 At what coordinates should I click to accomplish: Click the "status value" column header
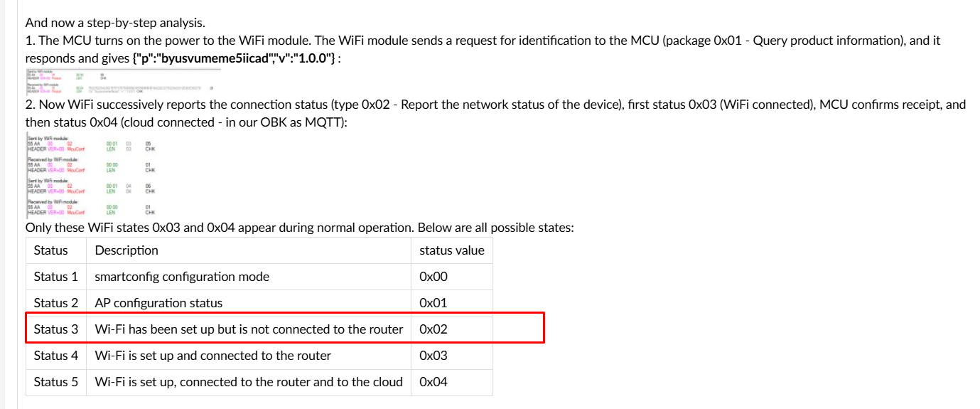pyautogui.click(x=452, y=250)
